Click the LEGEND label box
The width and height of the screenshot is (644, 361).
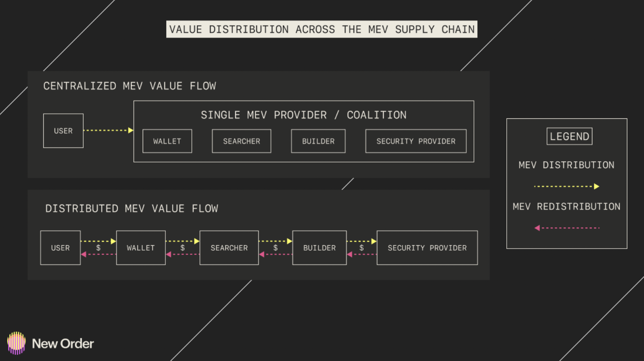(569, 136)
